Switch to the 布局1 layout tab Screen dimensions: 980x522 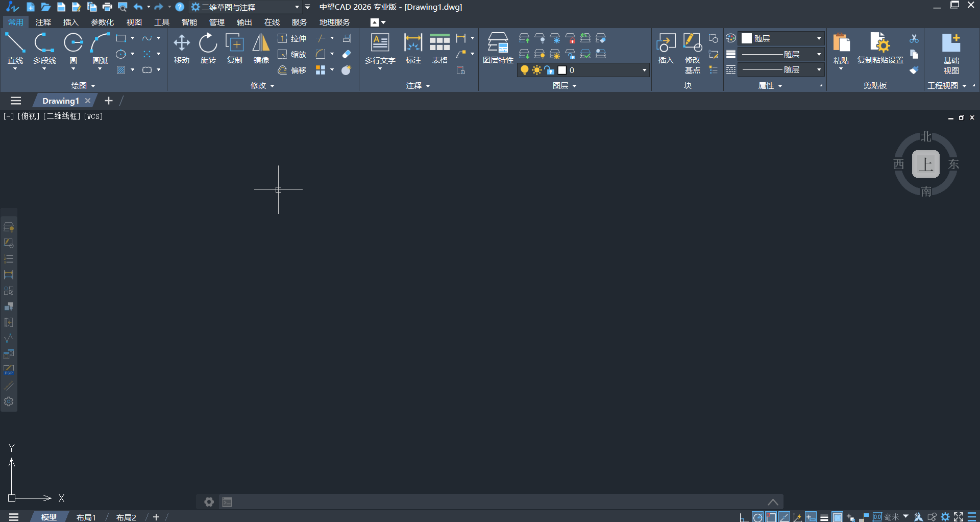coord(86,517)
